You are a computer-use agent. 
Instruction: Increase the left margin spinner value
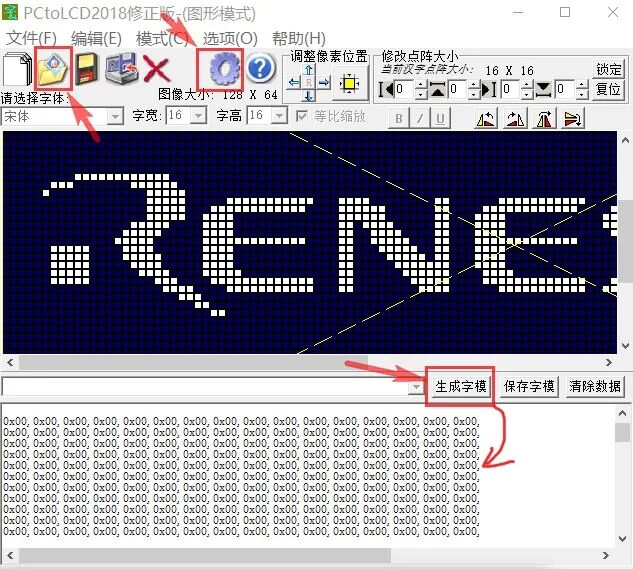[x=421, y=84]
